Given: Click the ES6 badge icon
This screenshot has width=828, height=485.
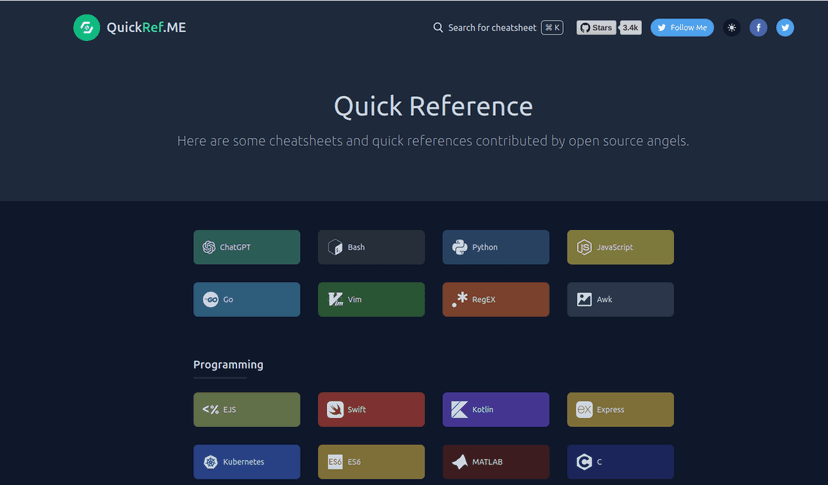Looking at the screenshot, I should tap(335, 462).
